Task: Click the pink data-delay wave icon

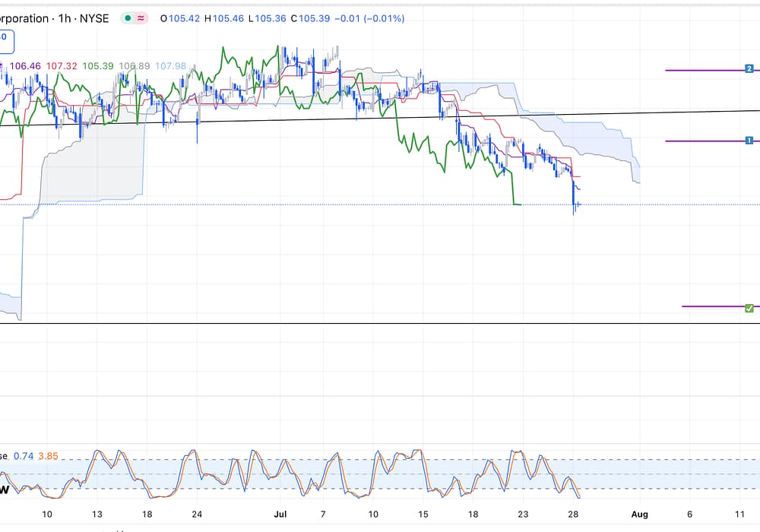Action: [x=141, y=18]
